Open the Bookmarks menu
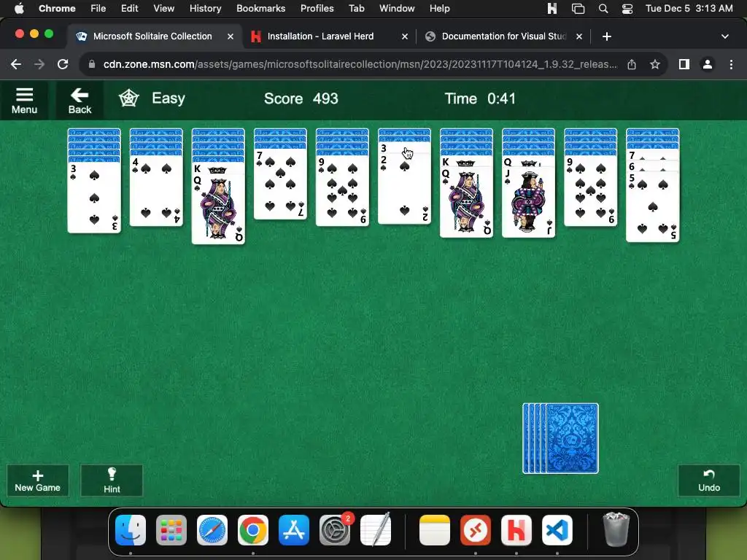The image size is (747, 560). pyautogui.click(x=260, y=8)
